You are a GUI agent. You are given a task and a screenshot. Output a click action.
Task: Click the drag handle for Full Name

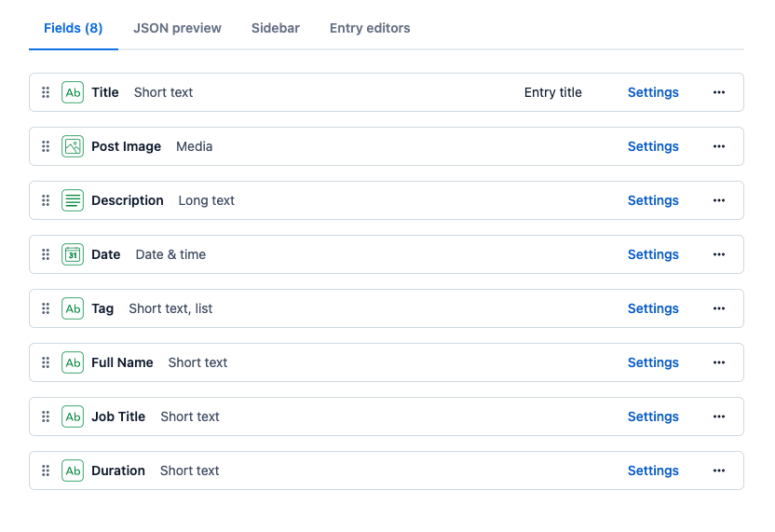tap(46, 362)
